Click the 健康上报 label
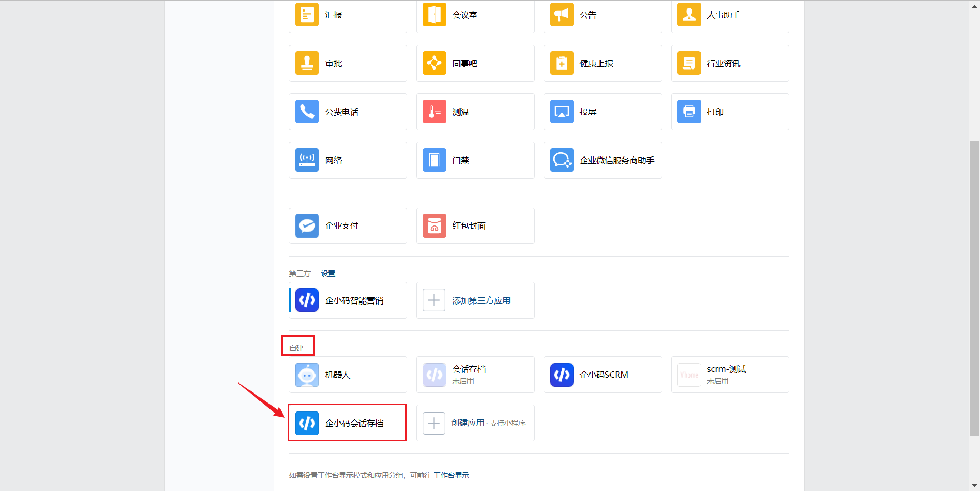 pyautogui.click(x=596, y=63)
